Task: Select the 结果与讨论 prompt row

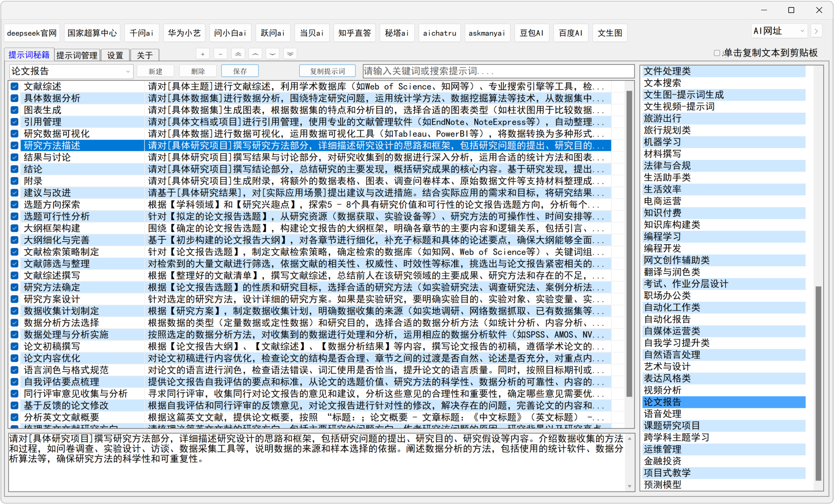Action: tap(310, 157)
